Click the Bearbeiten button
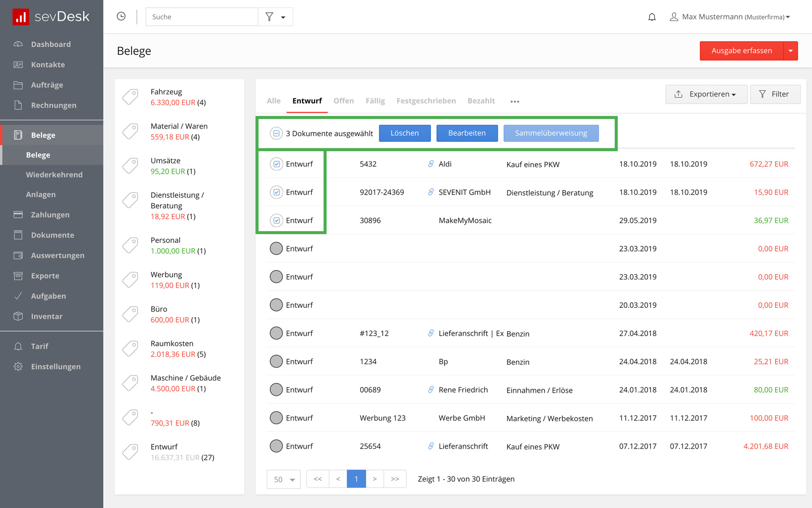Image resolution: width=812 pixels, height=508 pixels. pyautogui.click(x=467, y=133)
